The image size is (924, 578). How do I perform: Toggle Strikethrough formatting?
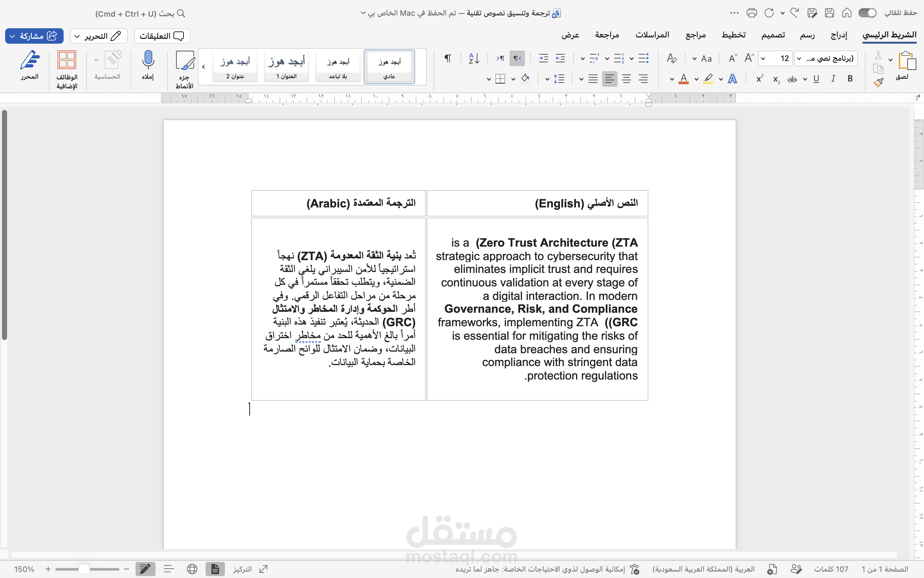coord(792,79)
